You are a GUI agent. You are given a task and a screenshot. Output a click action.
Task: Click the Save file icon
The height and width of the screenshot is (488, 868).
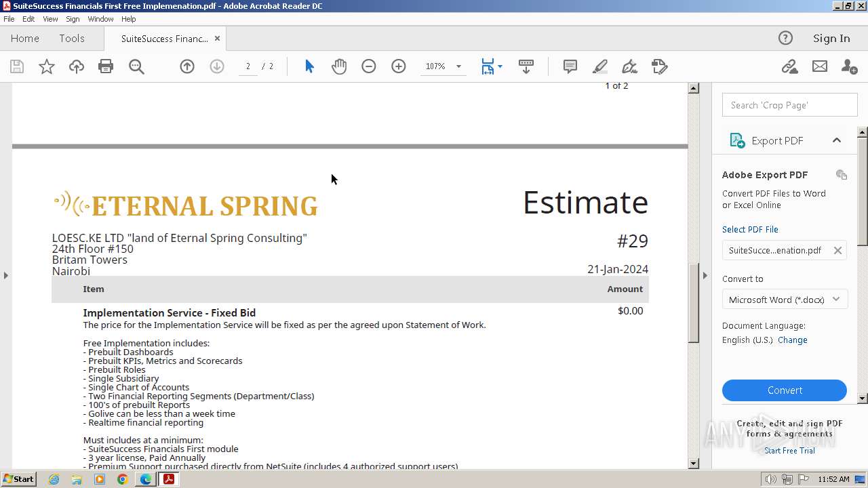(17, 66)
